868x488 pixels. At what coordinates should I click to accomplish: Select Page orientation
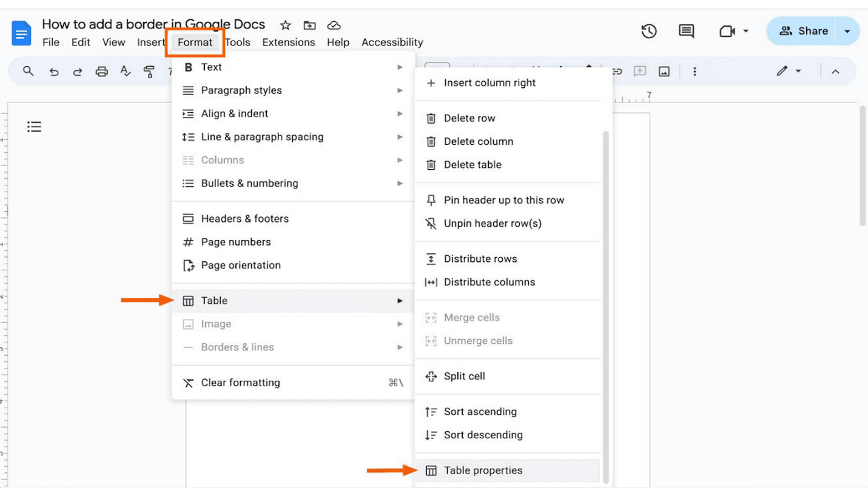294,265
